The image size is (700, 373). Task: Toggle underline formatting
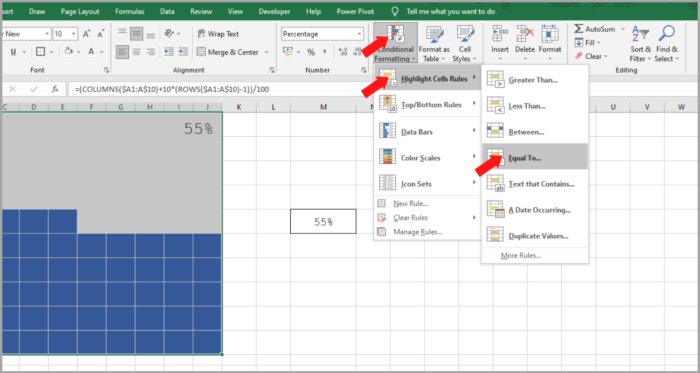(13, 52)
